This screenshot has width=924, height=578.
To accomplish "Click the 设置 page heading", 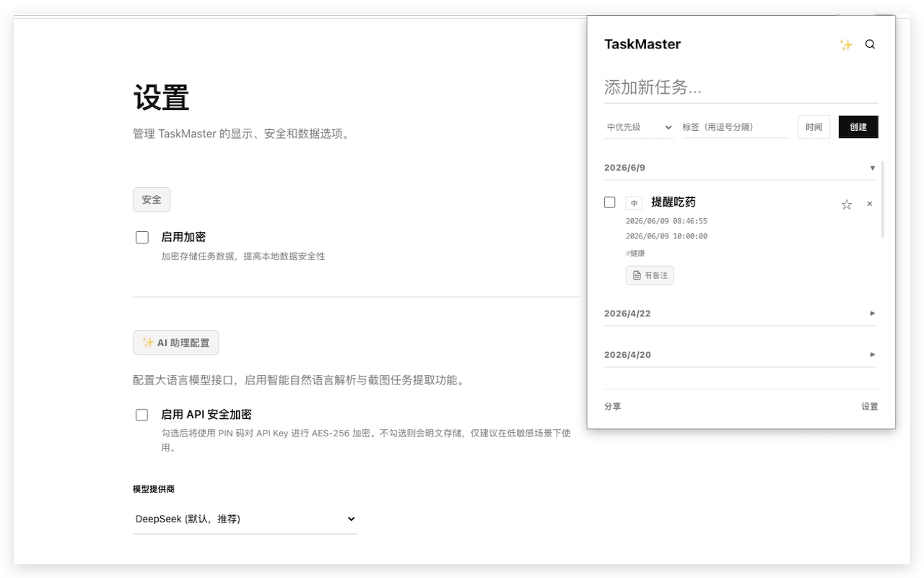I will tap(161, 98).
